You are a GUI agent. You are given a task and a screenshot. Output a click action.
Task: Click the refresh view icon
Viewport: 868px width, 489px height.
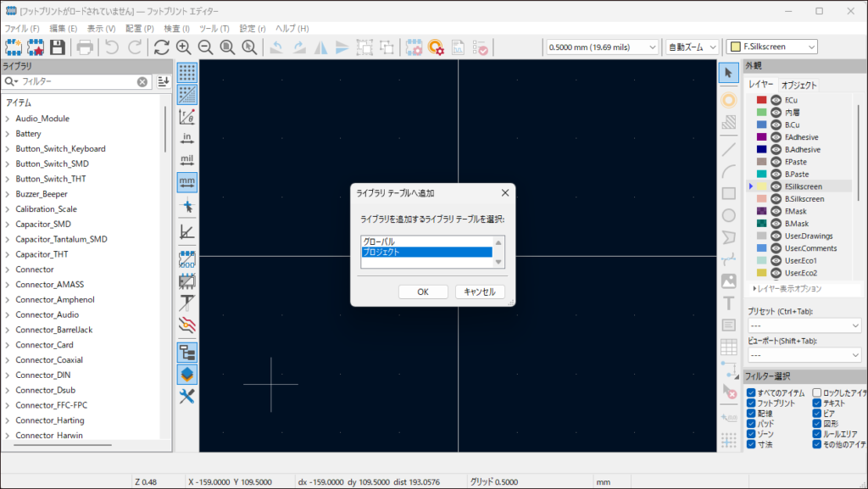click(161, 47)
